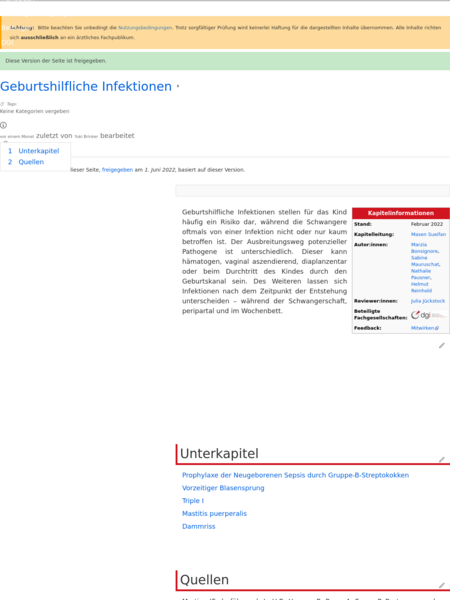The height and width of the screenshot is (600, 450).
Task: Open the Dammriss subchapter
Action: 199,527
